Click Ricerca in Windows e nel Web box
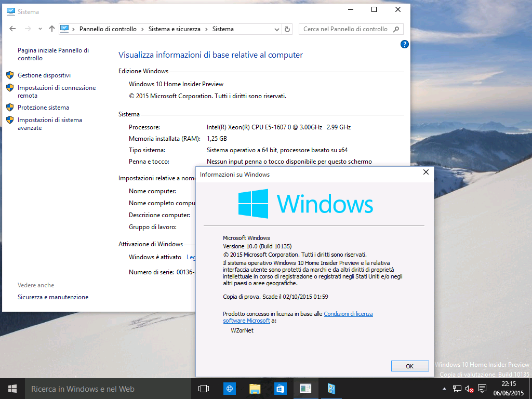 click(108, 389)
